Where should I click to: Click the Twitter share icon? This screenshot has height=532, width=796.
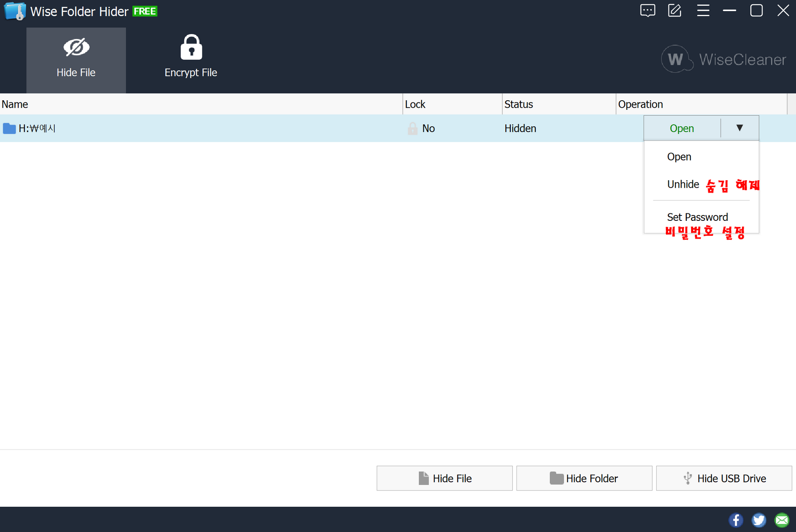[759, 520]
